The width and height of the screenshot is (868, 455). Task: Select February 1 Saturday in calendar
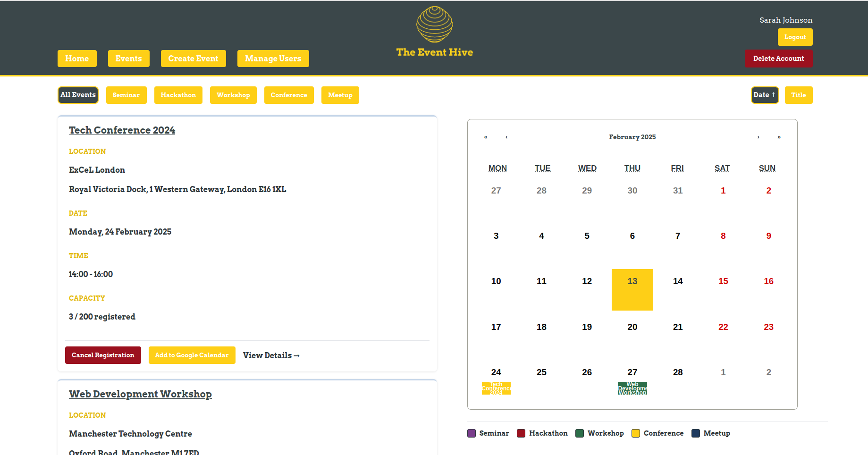click(723, 191)
